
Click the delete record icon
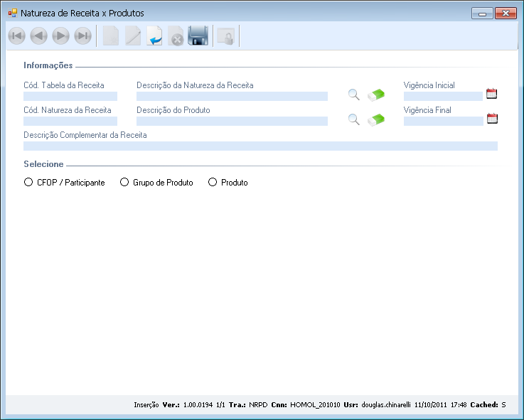point(176,36)
